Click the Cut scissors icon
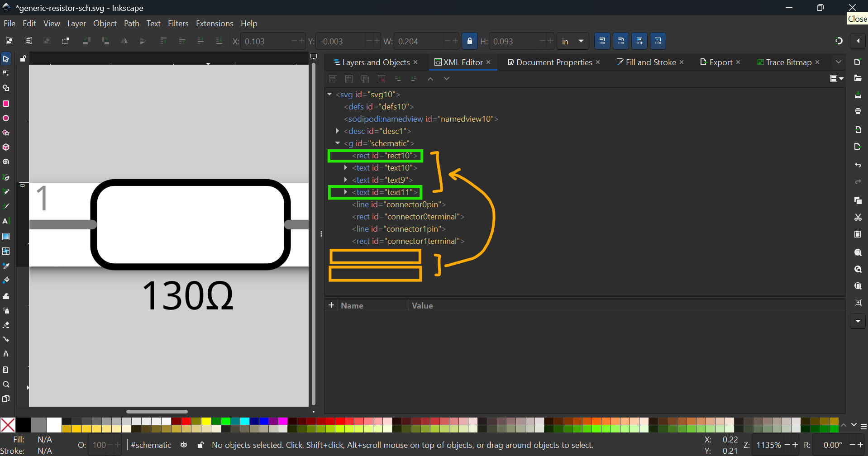 [858, 218]
